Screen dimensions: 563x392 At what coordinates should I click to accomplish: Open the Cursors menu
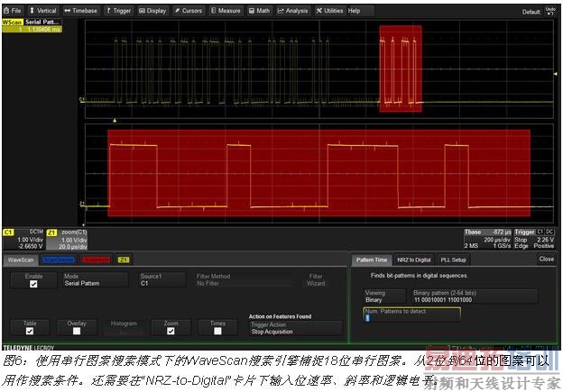click(189, 11)
